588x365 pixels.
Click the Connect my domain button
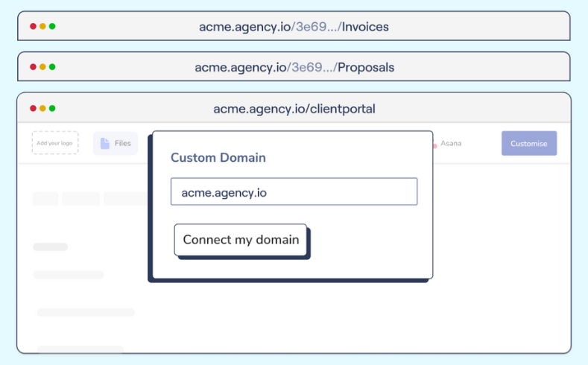241,240
